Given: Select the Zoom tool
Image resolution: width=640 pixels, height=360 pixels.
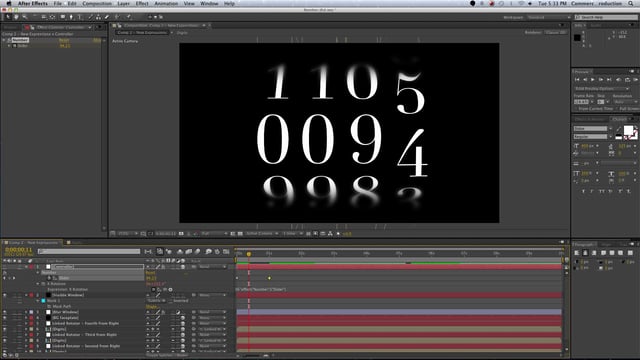Looking at the screenshot, I should coord(24,17).
